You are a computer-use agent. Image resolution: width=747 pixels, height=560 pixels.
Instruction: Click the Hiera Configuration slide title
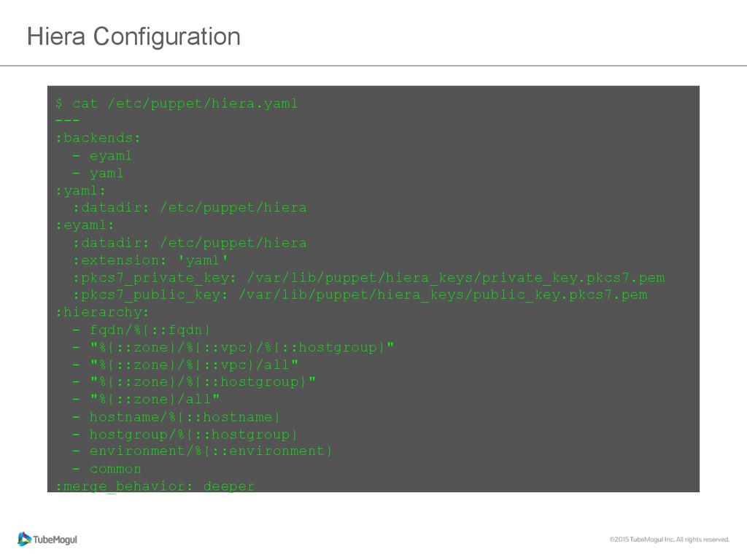pyautogui.click(x=133, y=36)
